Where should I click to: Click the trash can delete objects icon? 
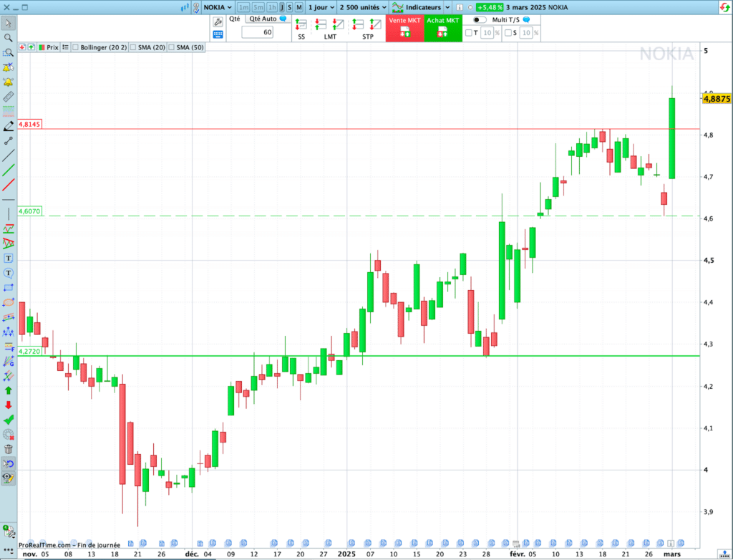point(9,450)
